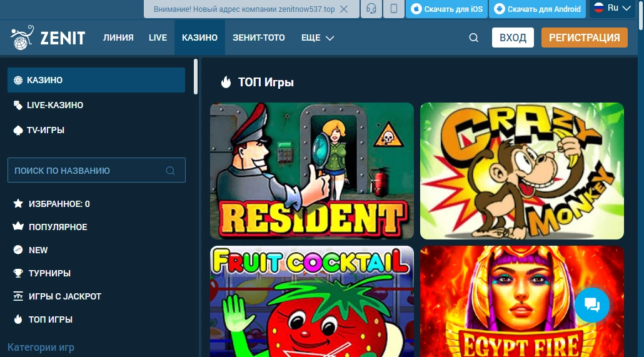Image resolution: width=644 pixels, height=357 pixels.
Task: Click the sidebar scrollbar
Action: [196, 77]
